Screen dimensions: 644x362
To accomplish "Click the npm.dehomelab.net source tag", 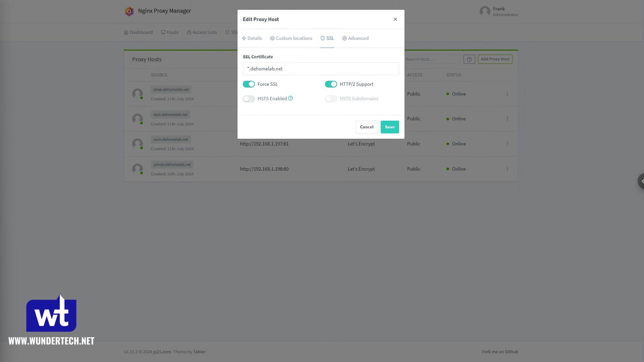I will [171, 139].
